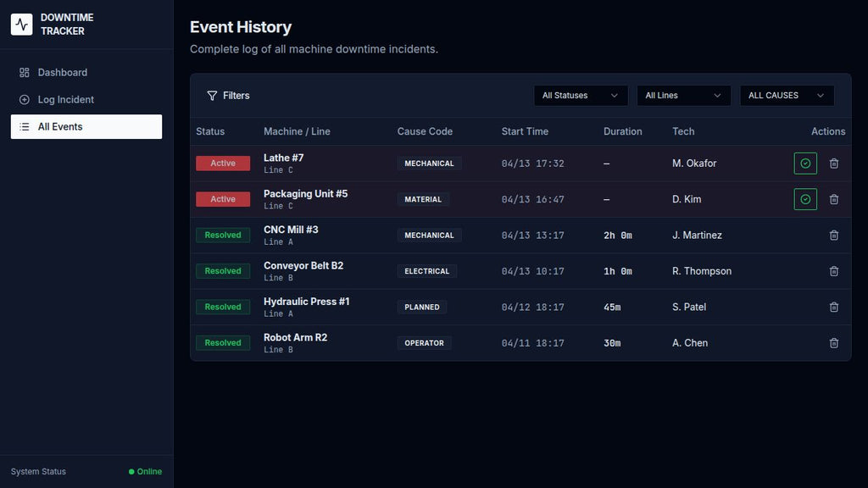Delete the Packaging Unit #5 event

coord(834,199)
